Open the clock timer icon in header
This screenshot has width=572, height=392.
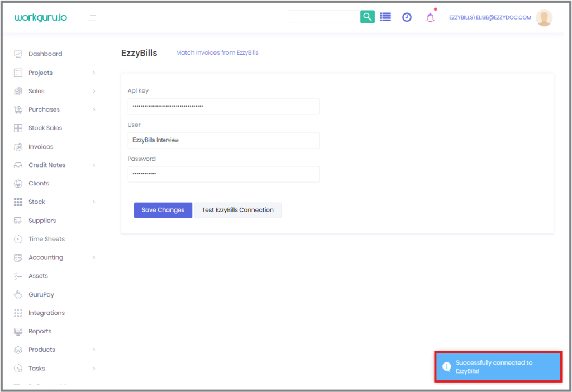tap(407, 17)
